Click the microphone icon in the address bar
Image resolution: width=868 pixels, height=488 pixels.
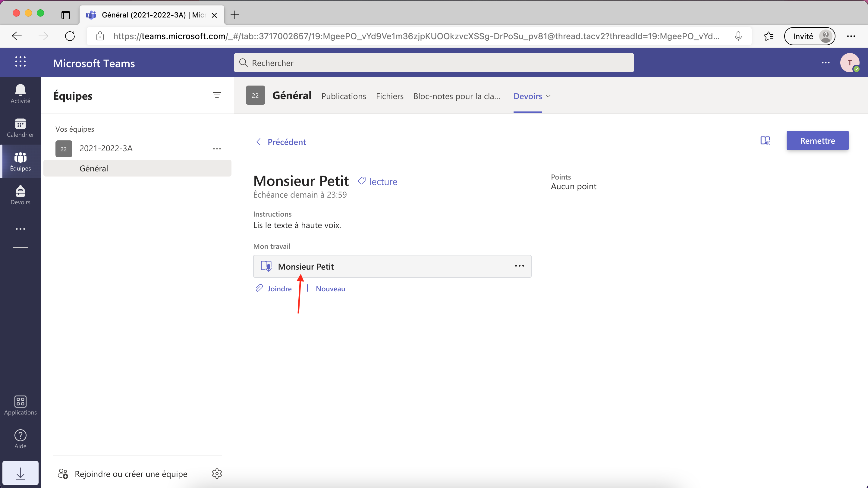tap(738, 36)
